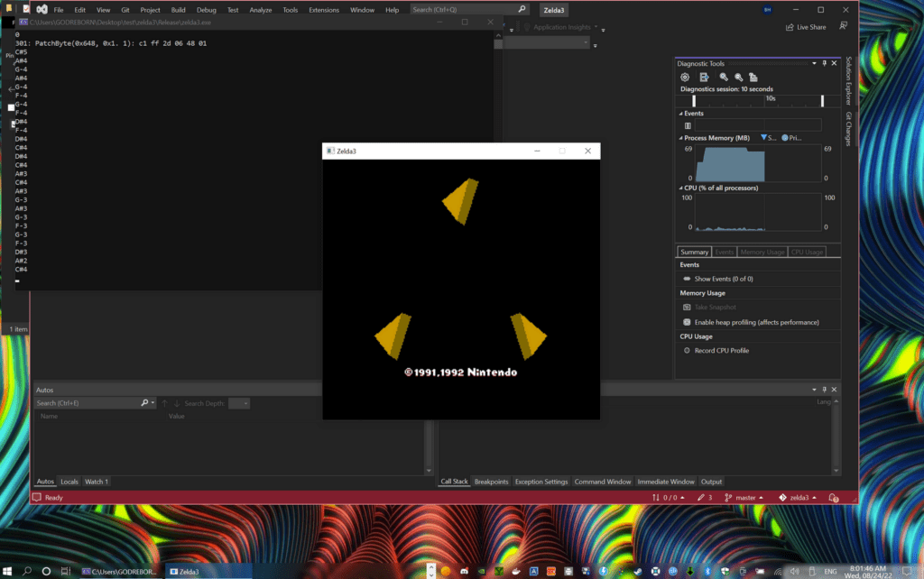
Task: Click the Record CPU Profile icon
Action: [x=686, y=350]
